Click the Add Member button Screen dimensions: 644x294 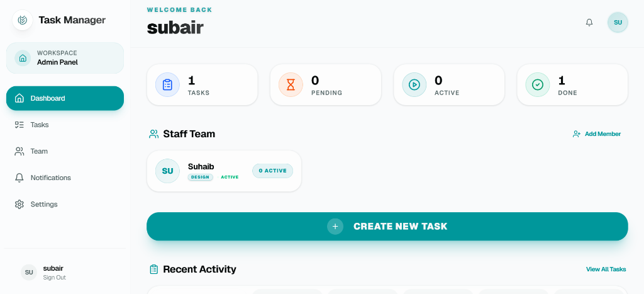point(596,134)
